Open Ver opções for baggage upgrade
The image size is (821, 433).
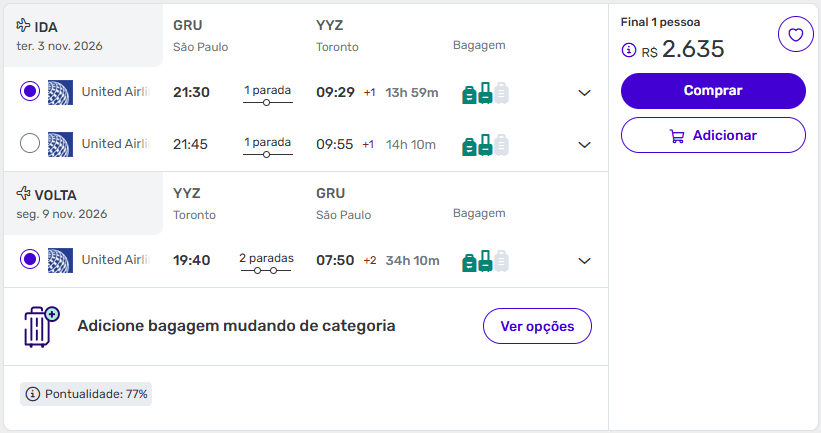(x=537, y=326)
